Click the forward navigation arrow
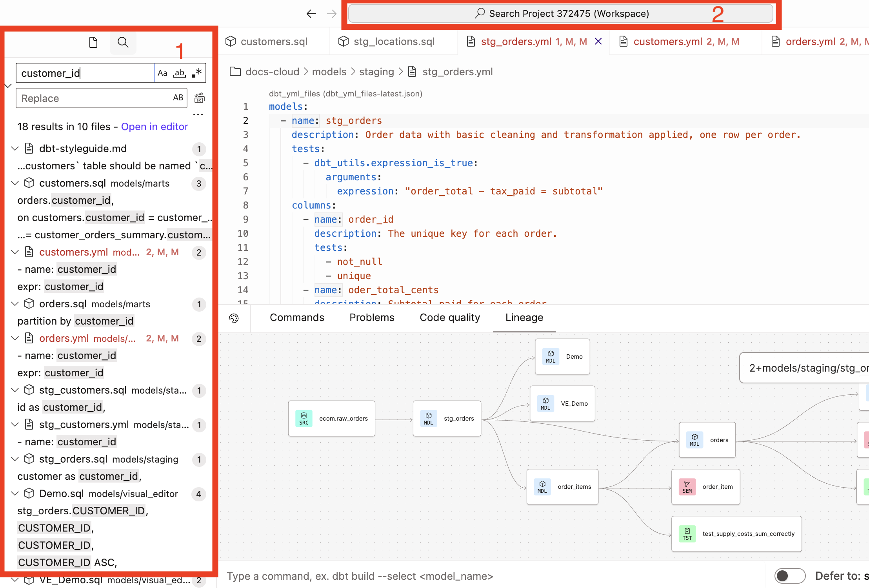Image resolution: width=869 pixels, height=588 pixels. click(x=331, y=13)
